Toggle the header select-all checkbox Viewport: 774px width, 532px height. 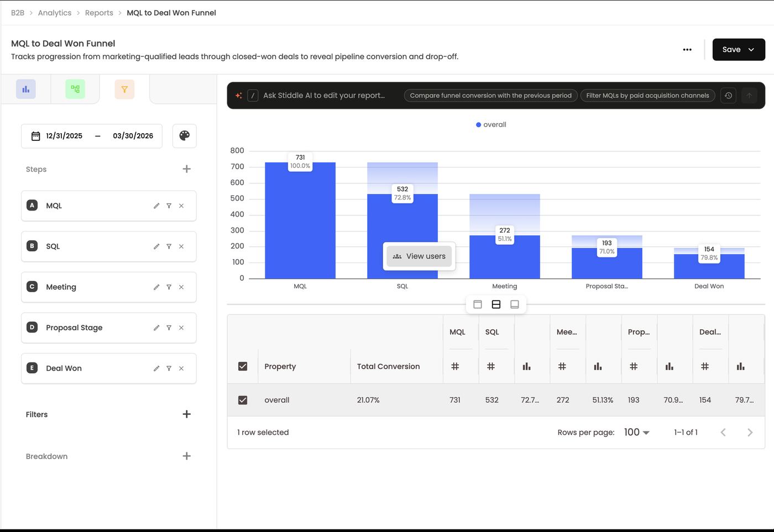coord(243,366)
